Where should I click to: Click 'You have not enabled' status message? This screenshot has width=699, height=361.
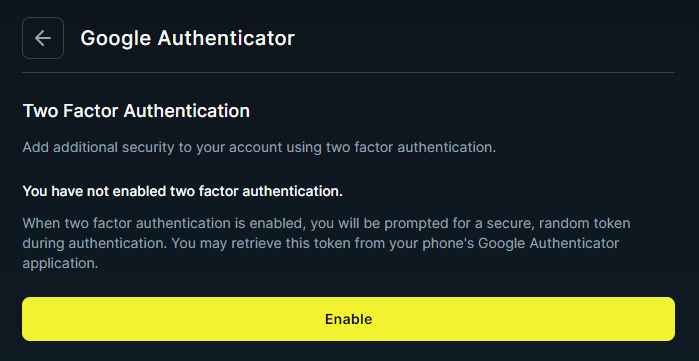[182, 192]
